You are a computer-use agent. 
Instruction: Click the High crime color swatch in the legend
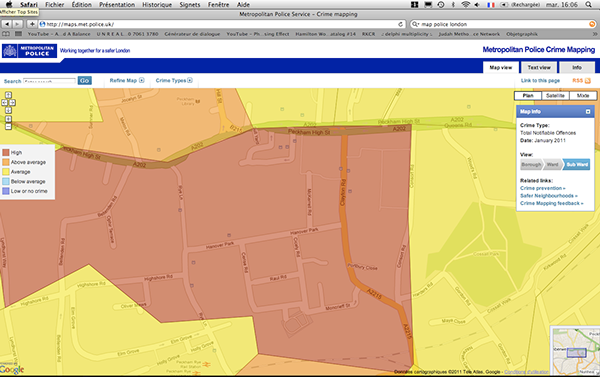[x=6, y=152]
